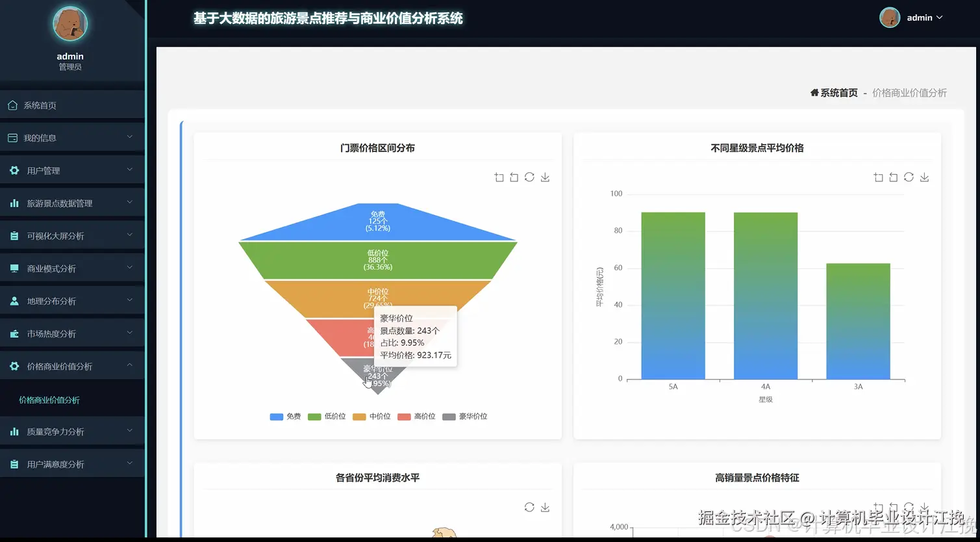
Task: Click the 管理员 role label under admin
Action: [70, 67]
